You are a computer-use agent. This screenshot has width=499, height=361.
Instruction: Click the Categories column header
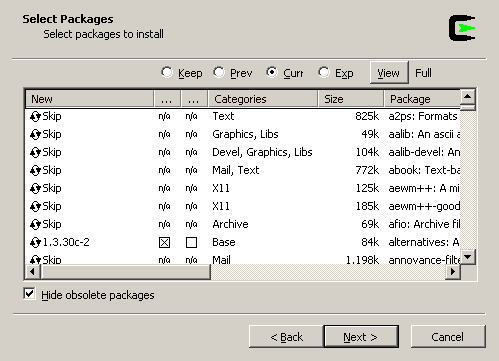pos(263,99)
